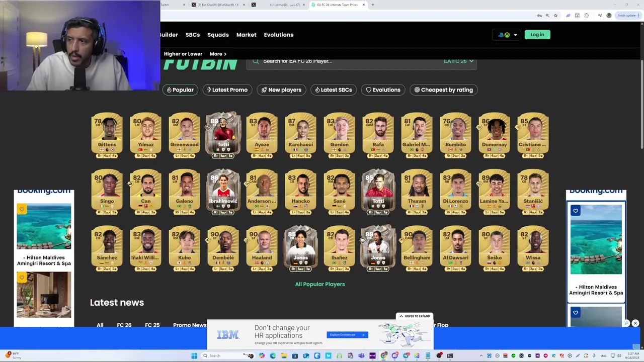Viewport: 644px width, 362px height.
Task: Open the 89-rated Totti icon card
Action: coord(223,135)
